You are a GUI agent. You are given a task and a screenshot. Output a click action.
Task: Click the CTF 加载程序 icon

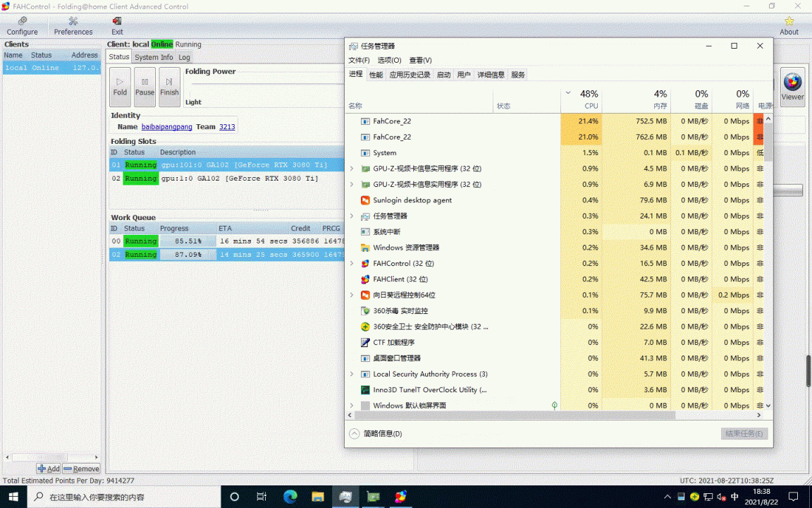point(365,342)
